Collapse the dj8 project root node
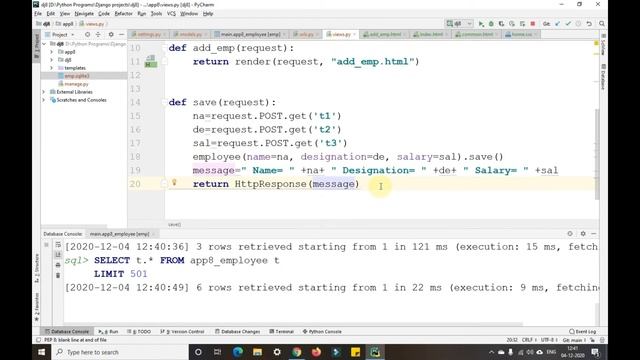Viewport: 640px width, 360px height. click(44, 44)
